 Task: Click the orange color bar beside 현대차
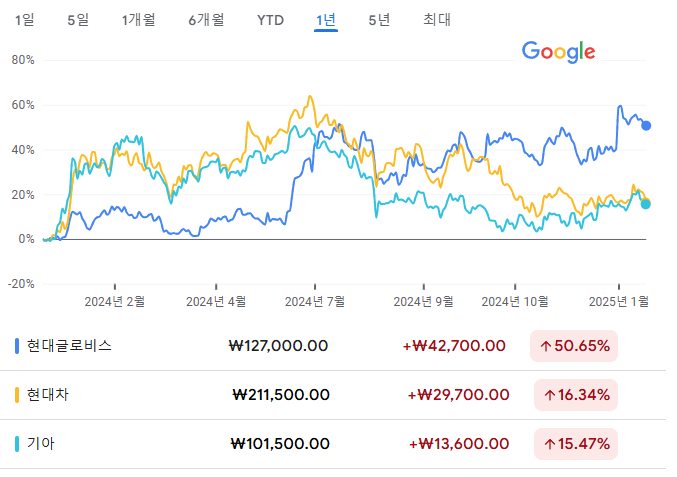coord(17,395)
